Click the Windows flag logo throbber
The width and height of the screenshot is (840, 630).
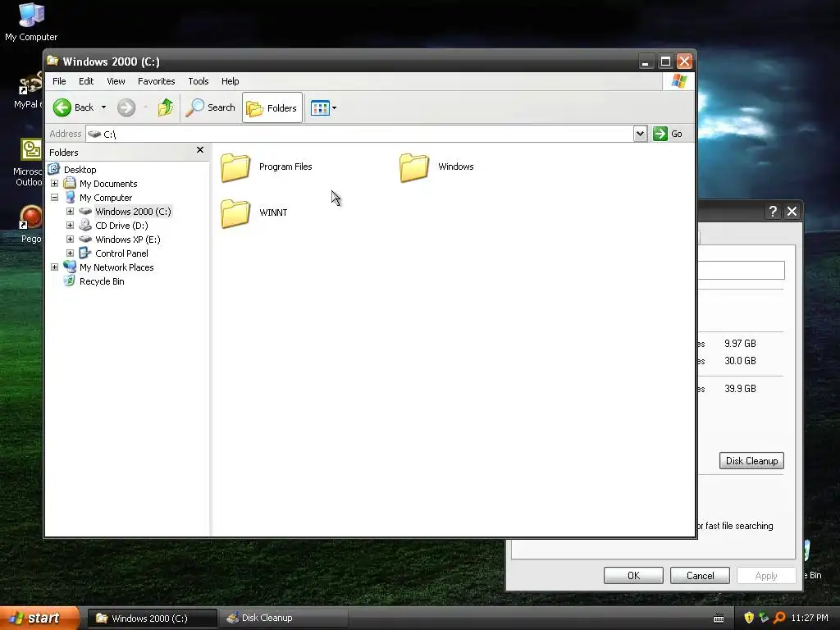point(678,81)
